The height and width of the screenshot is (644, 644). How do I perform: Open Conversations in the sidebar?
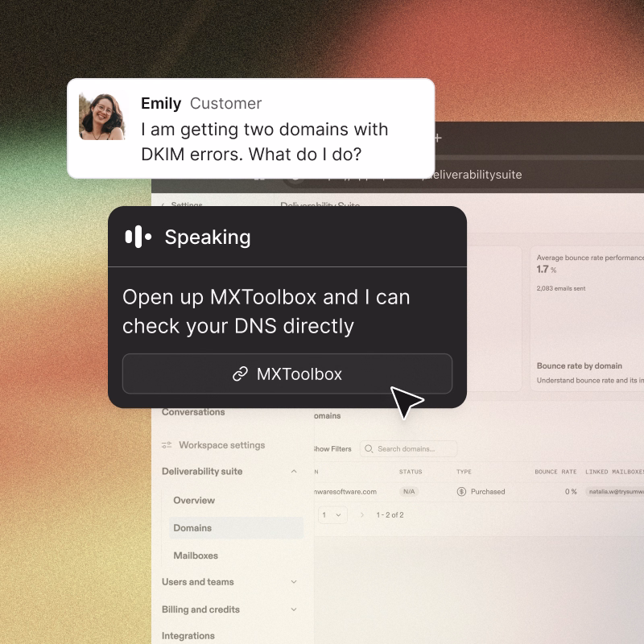pos(193,412)
